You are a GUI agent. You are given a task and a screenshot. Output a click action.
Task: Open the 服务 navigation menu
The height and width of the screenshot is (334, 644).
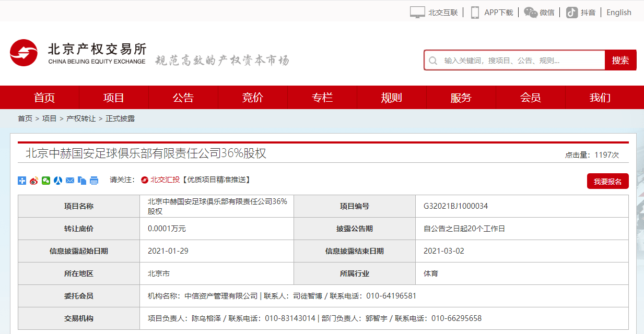tap(461, 98)
